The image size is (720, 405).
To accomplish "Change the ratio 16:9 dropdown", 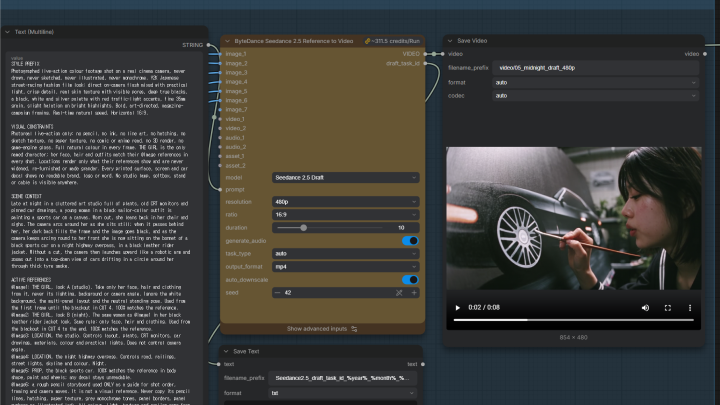I will tap(345, 214).
